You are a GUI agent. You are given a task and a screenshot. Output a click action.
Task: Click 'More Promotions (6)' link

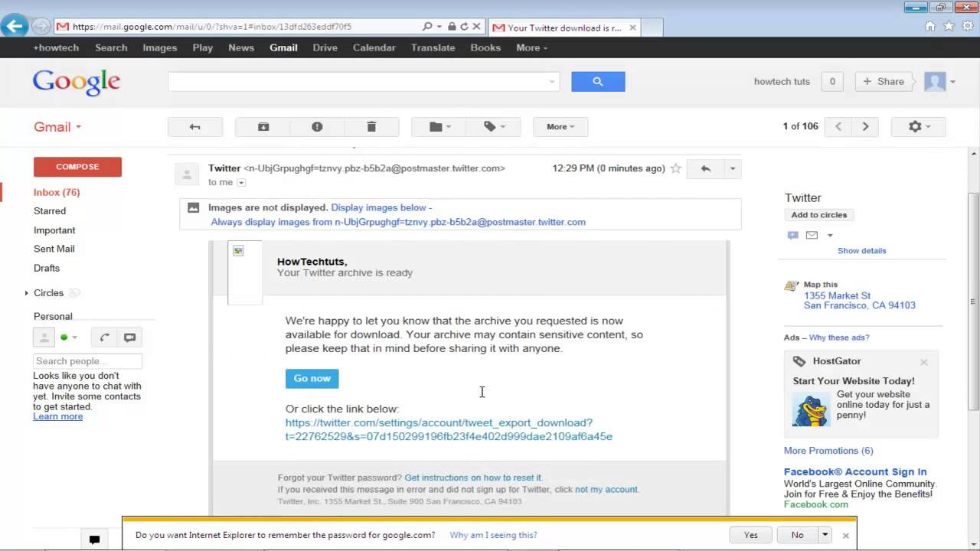point(828,451)
